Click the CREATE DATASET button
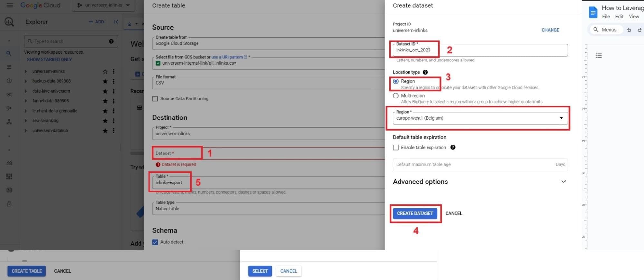Viewport: 644px width, 280px height. click(415, 213)
